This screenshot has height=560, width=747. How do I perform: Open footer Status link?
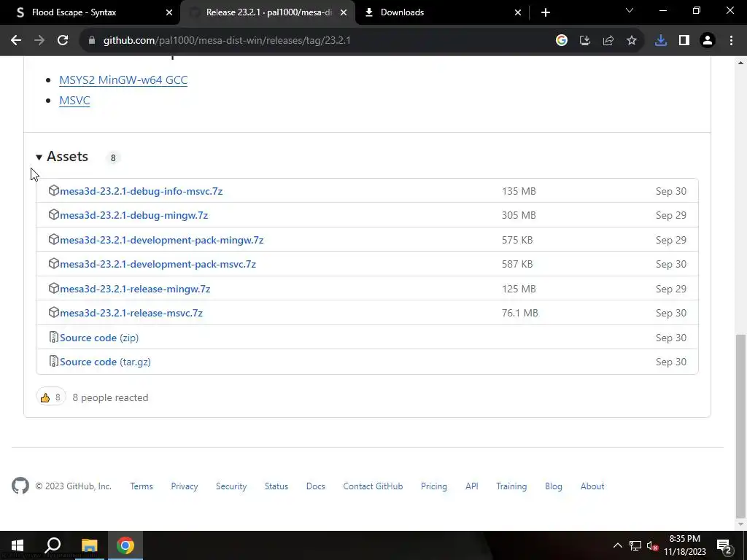tap(276, 486)
